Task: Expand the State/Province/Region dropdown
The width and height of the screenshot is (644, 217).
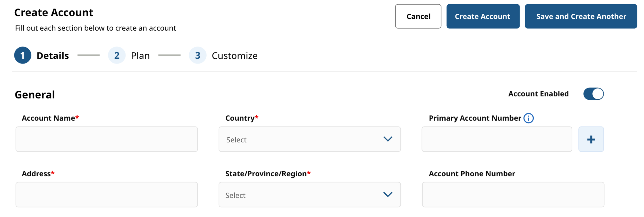Action: coord(309,195)
